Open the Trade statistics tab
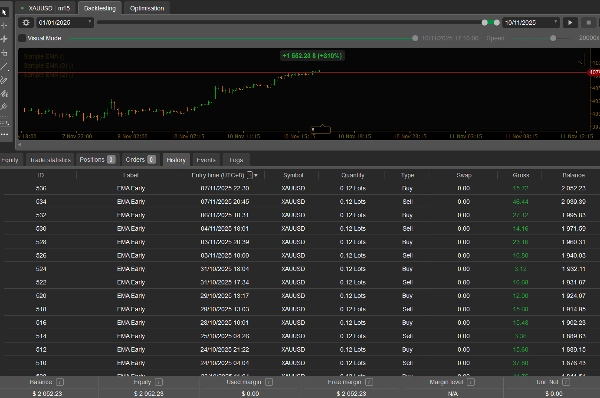Image resolution: width=600 pixels, height=398 pixels. point(50,160)
